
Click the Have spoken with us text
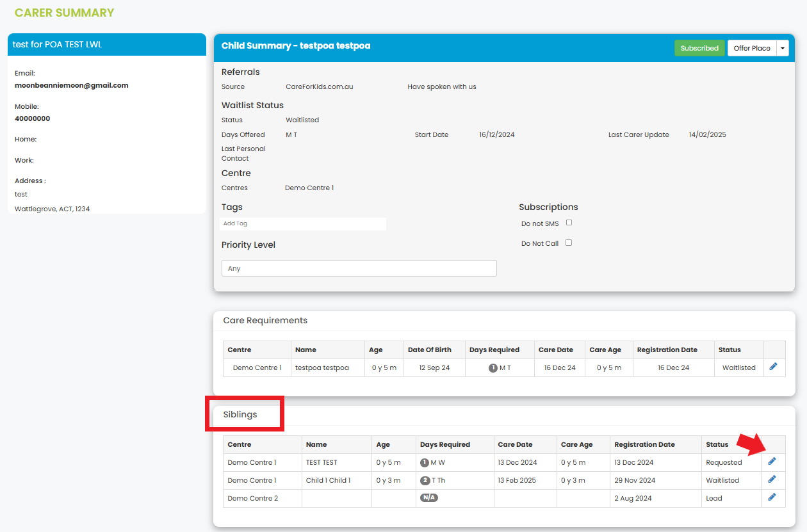click(x=442, y=86)
